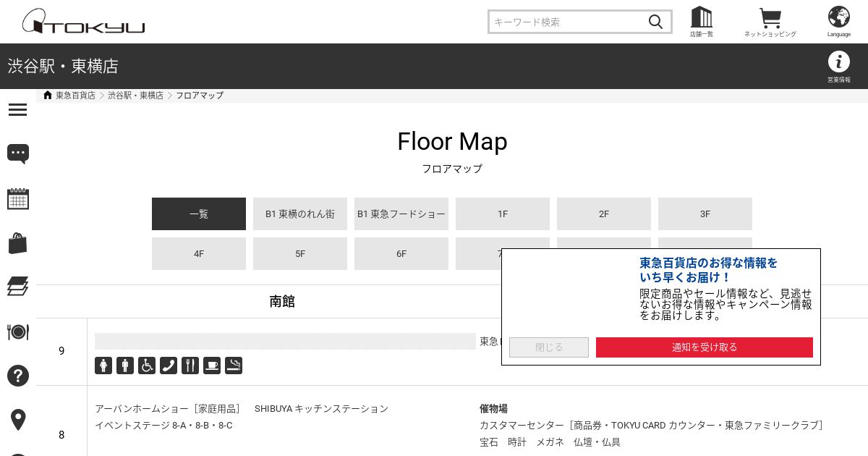Select the 5F floor tab
This screenshot has height=456, width=868.
pos(300,254)
